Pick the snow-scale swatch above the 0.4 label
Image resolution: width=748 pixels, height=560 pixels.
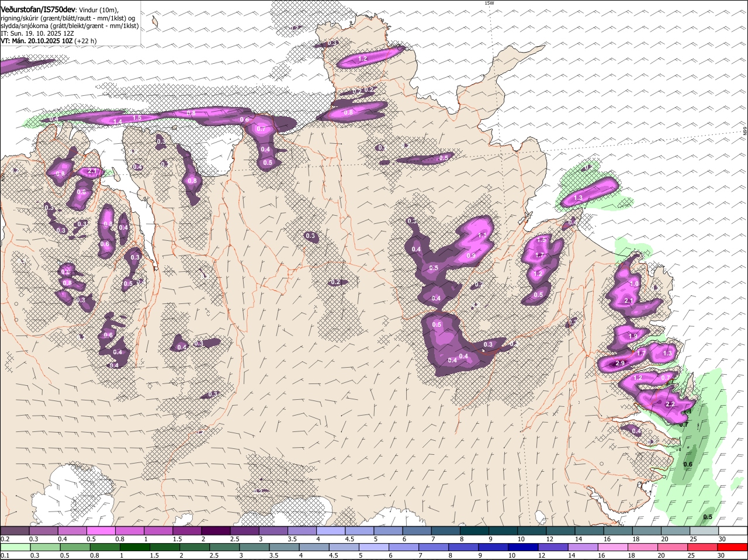[x=72, y=531]
